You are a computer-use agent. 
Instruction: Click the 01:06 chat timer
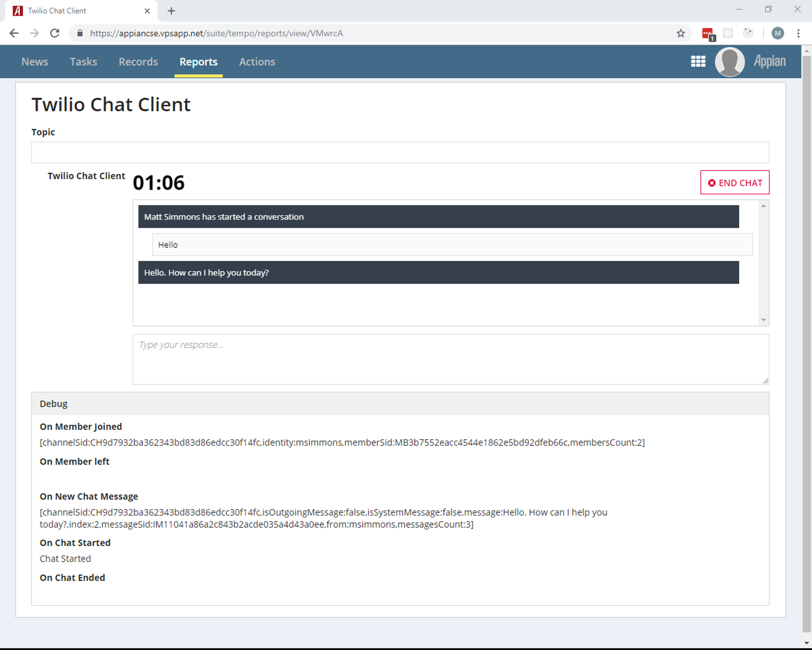[x=159, y=183]
